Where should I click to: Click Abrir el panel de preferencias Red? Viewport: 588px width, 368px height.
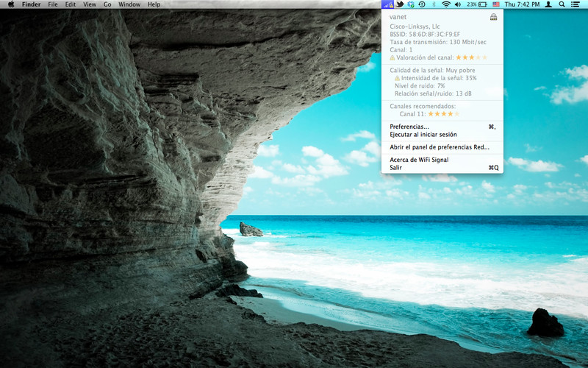440,147
